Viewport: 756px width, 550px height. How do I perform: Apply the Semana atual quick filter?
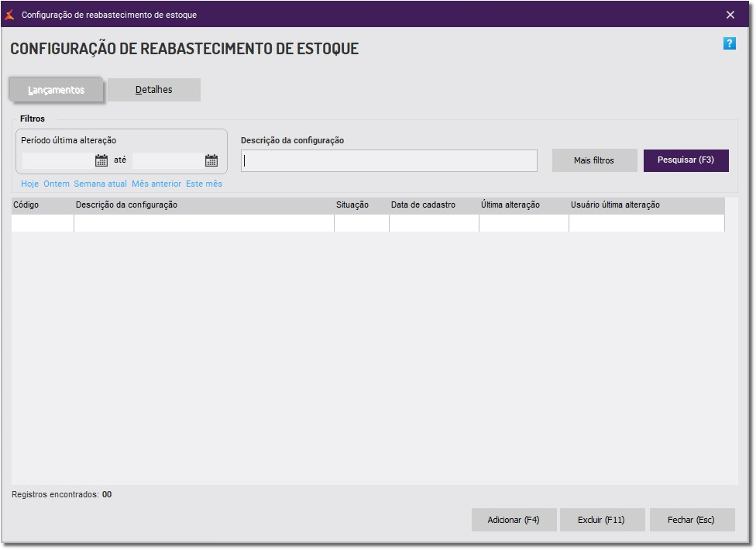pyautogui.click(x=100, y=184)
